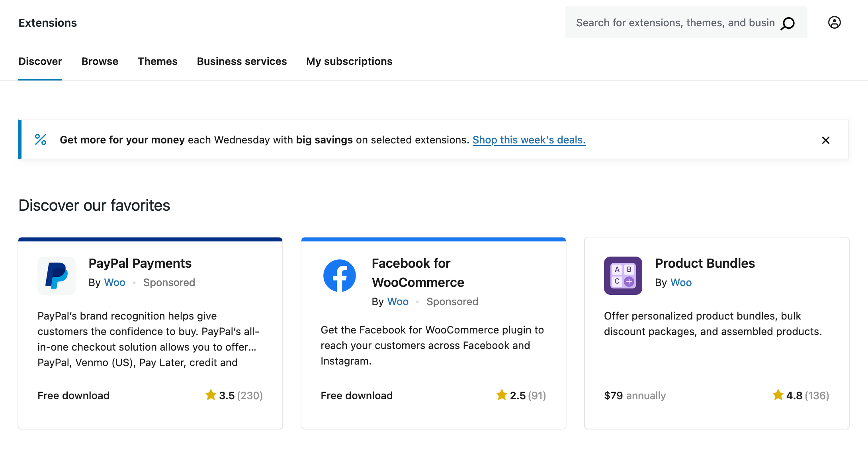
Task: Click the star rating icon on Product Bundles
Action: click(777, 395)
